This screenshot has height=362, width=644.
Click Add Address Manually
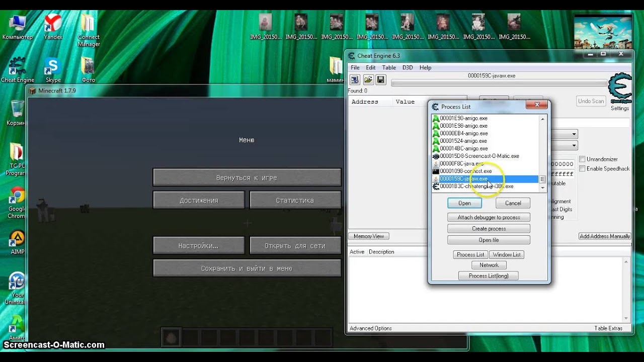(x=605, y=236)
